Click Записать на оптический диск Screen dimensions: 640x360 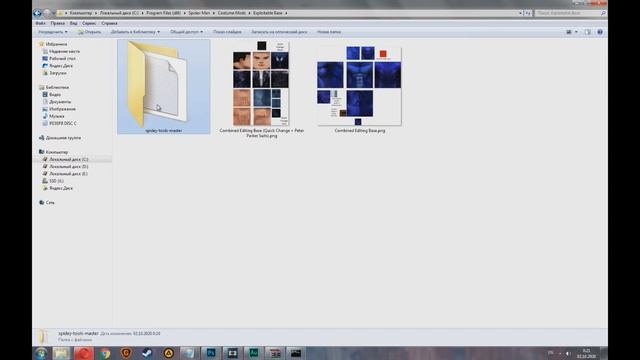click(279, 32)
